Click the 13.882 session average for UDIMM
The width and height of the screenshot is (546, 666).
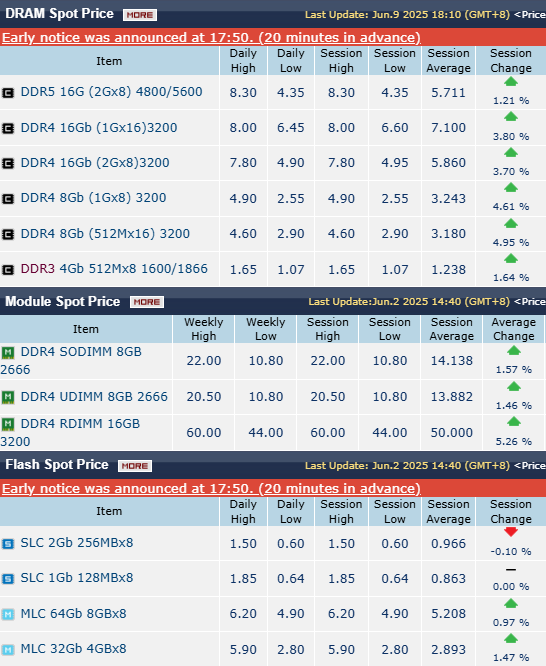[452, 397]
